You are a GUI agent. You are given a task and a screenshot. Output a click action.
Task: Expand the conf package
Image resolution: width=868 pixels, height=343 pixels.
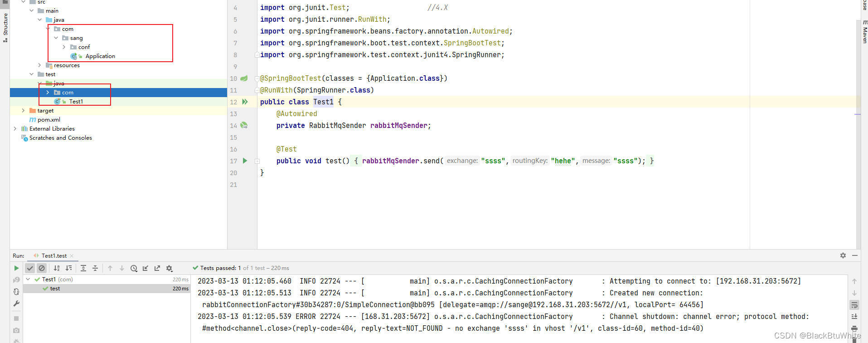[x=64, y=47]
